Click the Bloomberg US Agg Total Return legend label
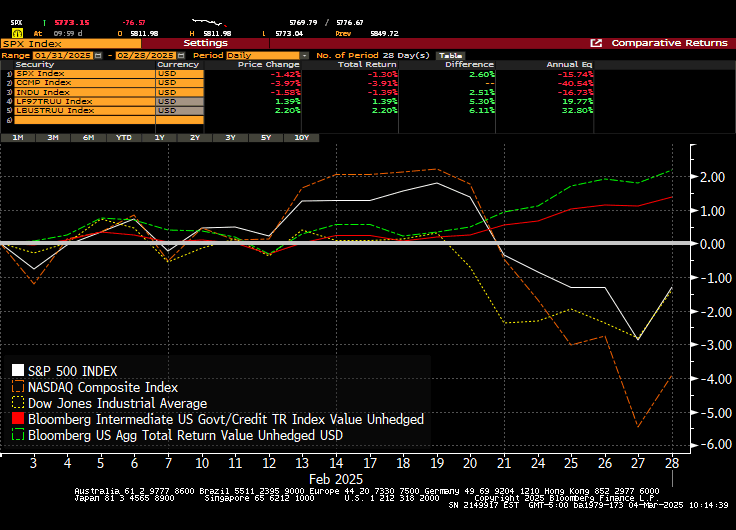The width and height of the screenshot is (736, 530). 185,435
